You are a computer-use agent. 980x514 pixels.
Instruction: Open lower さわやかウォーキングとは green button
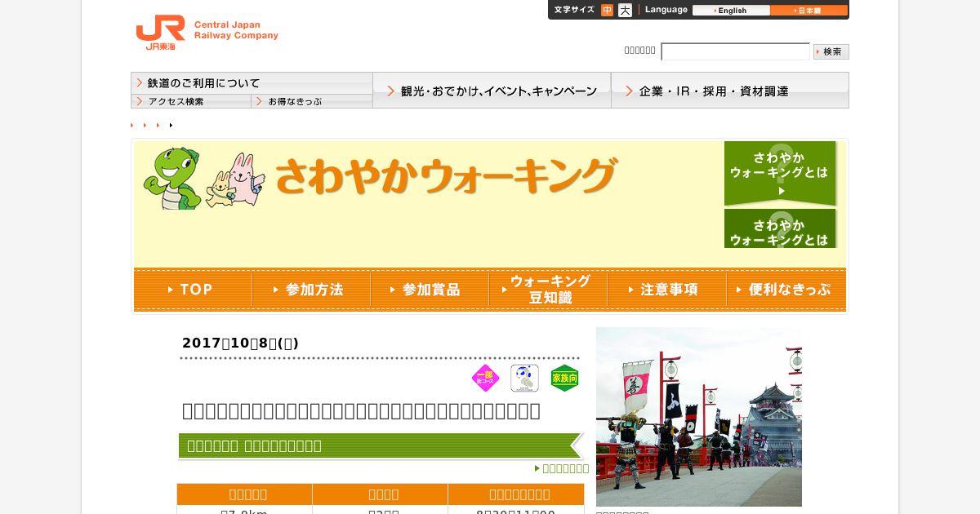coord(780,228)
